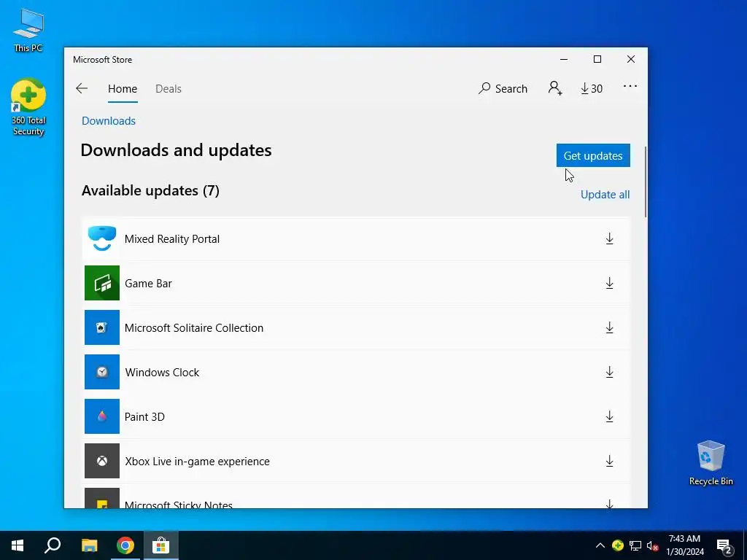Click the Xbox Live app icon

click(102, 461)
